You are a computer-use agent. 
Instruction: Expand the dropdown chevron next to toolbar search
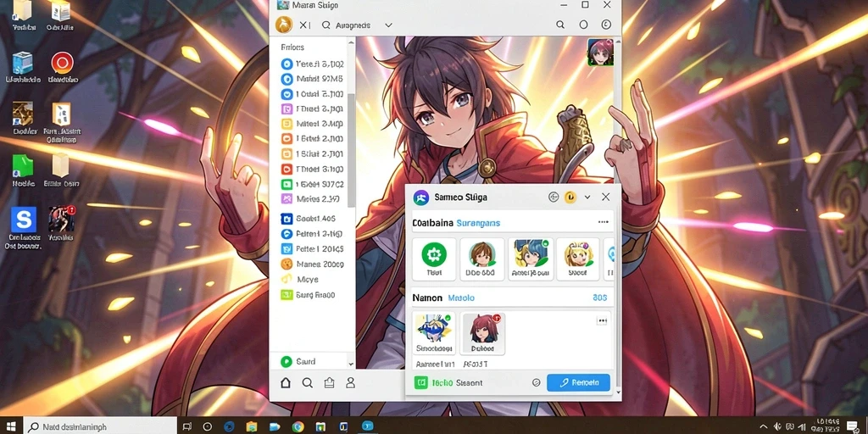(x=388, y=25)
